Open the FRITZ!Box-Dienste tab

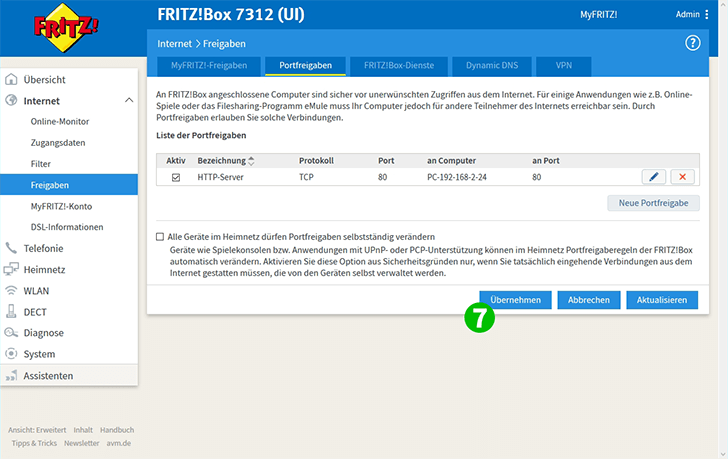tap(399, 65)
